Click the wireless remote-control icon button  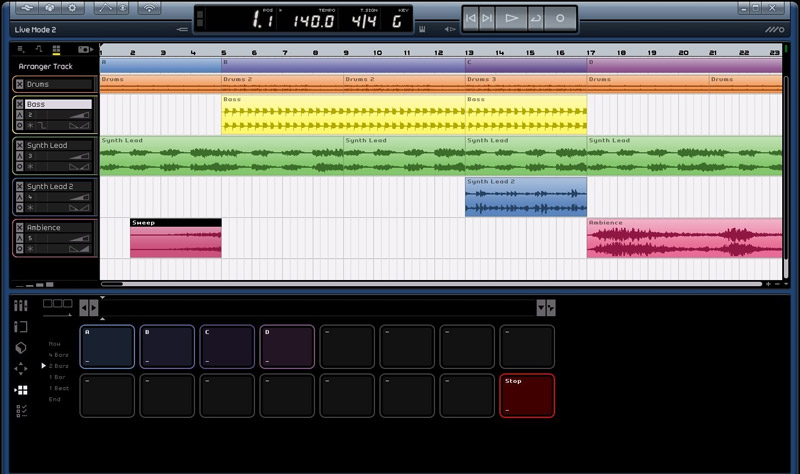click(149, 8)
